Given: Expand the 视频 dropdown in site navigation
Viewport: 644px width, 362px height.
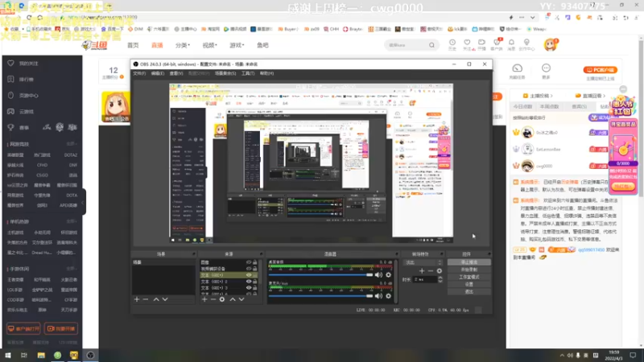Looking at the screenshot, I should point(210,45).
